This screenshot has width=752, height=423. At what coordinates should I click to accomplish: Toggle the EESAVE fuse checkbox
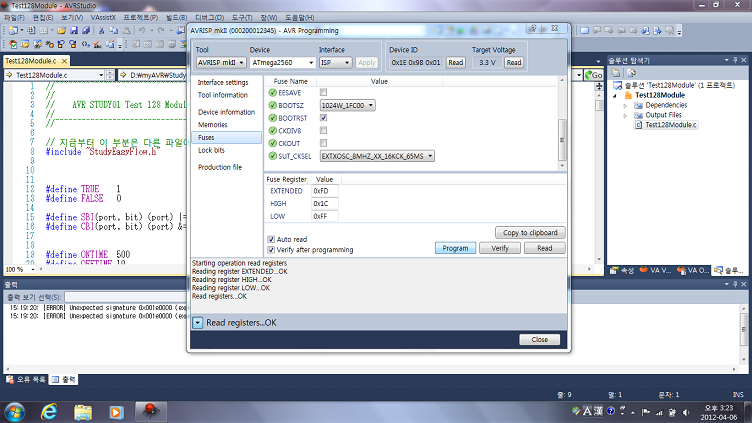coord(323,92)
